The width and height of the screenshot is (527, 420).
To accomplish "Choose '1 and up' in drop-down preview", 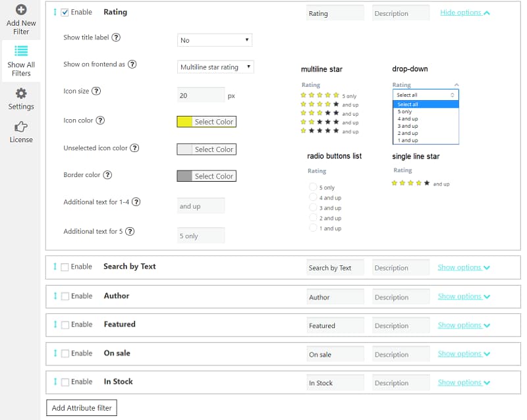I will click(426, 140).
